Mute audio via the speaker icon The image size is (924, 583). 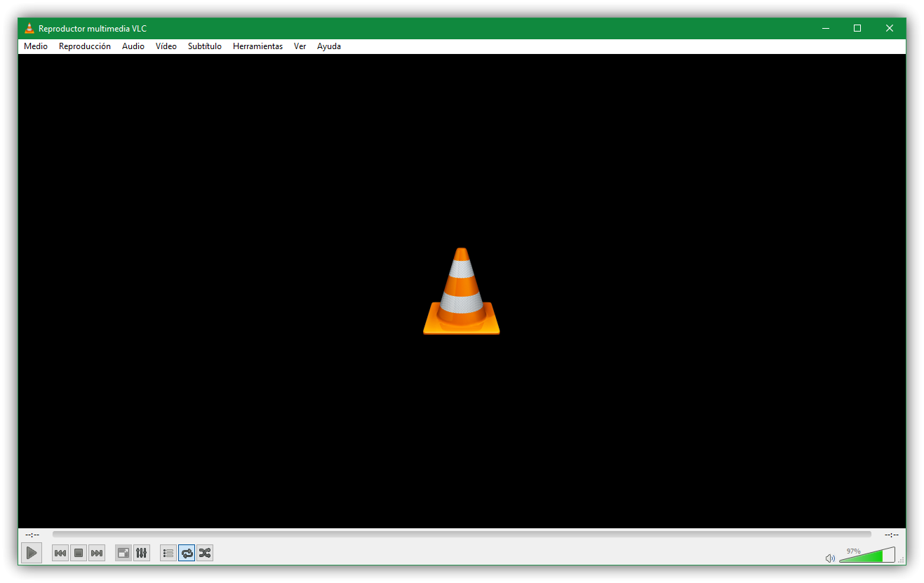(830, 558)
